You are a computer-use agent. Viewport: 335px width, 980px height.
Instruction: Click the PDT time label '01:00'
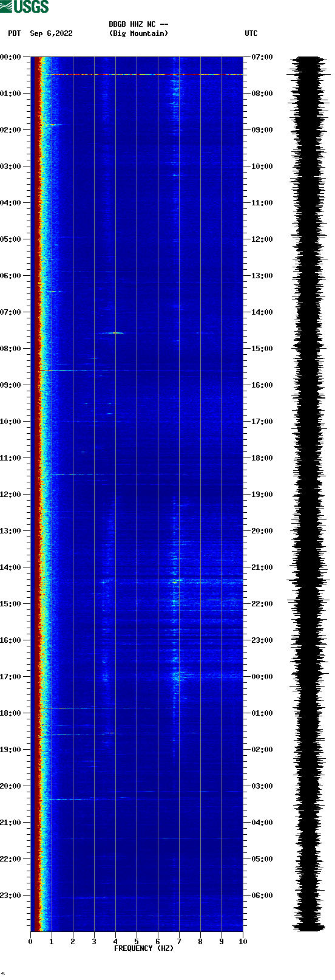pos(10,94)
